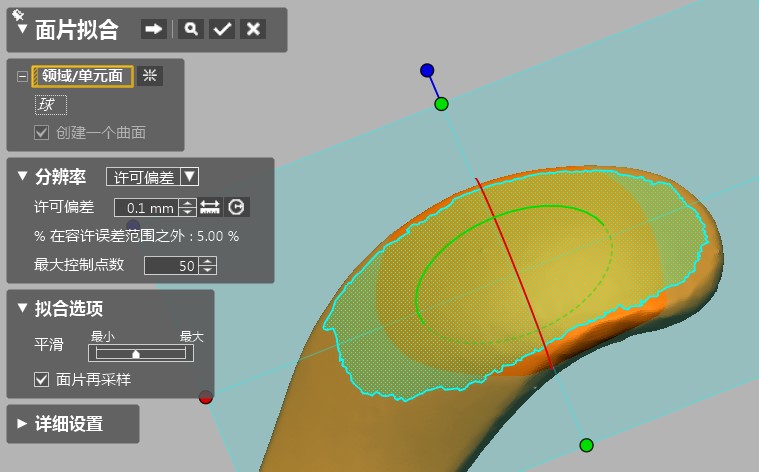Viewport: 759px width, 472px height.
Task: Click the circular estimate icon beside 许可偏差
Action: (237, 207)
